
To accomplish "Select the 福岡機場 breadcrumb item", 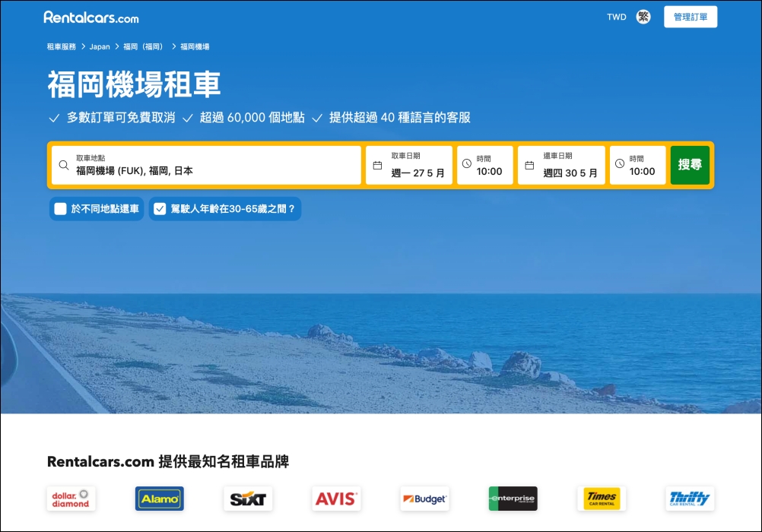I will tap(195, 46).
